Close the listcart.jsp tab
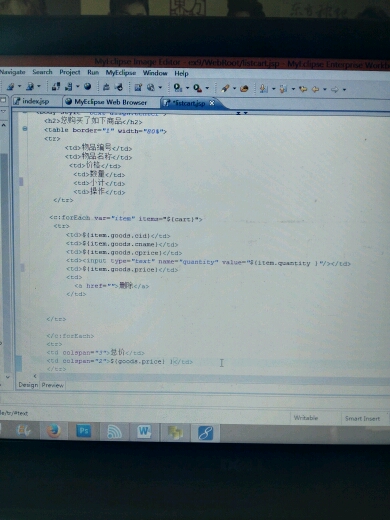390x520 pixels. (212, 103)
